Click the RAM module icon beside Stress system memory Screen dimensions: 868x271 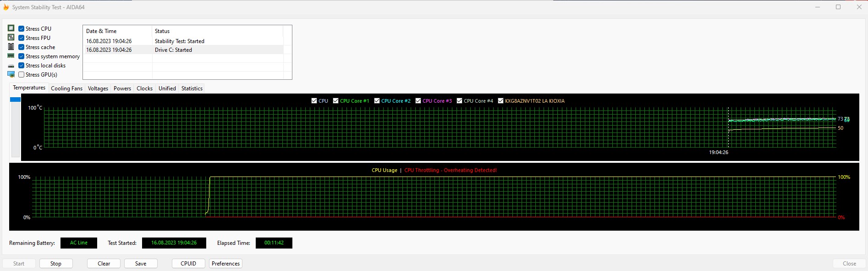pyautogui.click(x=11, y=56)
